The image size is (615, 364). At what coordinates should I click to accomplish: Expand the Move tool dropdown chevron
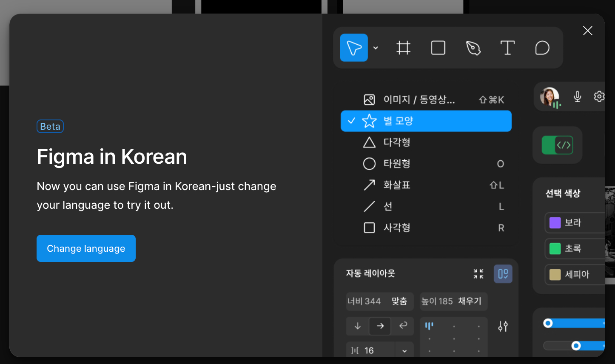(x=376, y=48)
